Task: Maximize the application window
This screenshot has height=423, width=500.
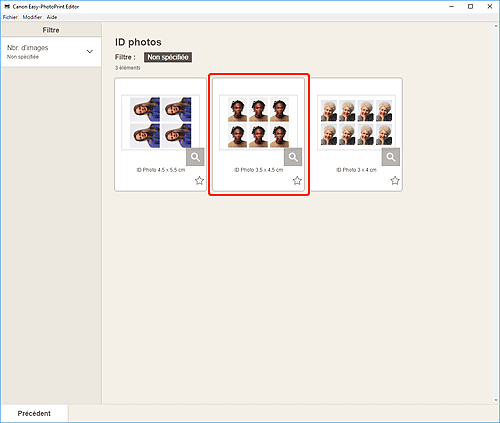Action: coord(470,6)
